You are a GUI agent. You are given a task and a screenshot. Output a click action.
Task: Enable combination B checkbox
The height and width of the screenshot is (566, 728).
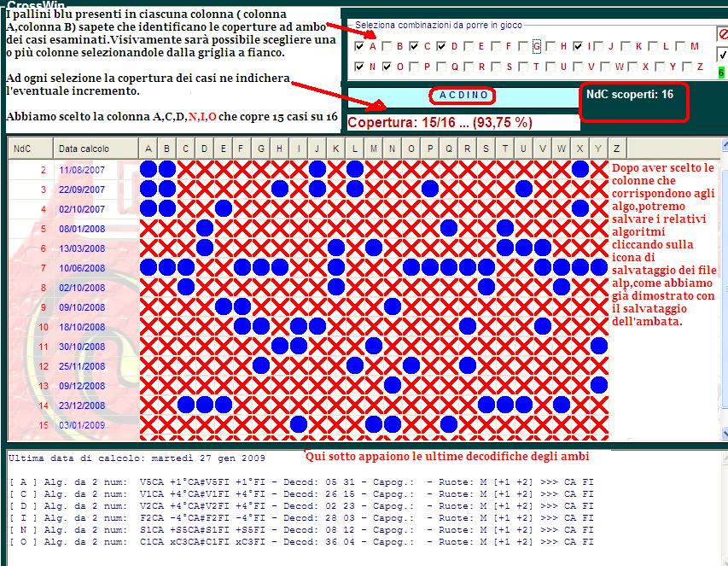(x=387, y=46)
